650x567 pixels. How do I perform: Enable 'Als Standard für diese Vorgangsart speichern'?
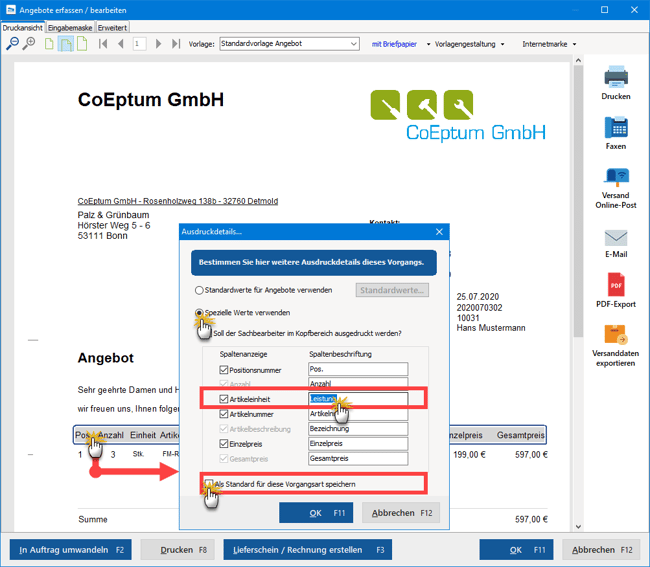[208, 484]
